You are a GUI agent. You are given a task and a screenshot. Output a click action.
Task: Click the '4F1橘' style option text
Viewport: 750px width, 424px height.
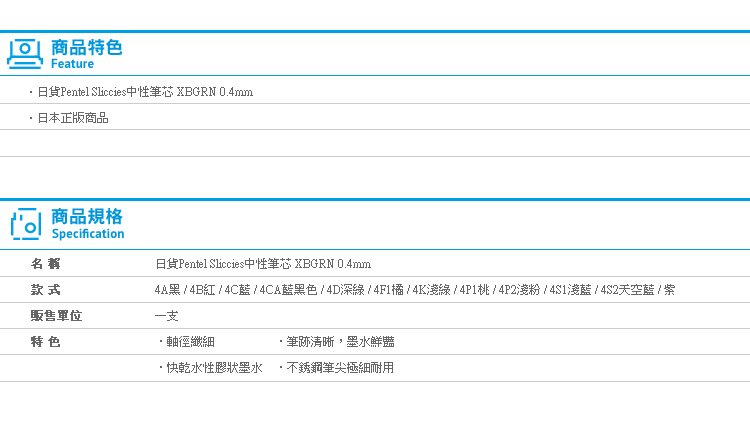[388, 290]
